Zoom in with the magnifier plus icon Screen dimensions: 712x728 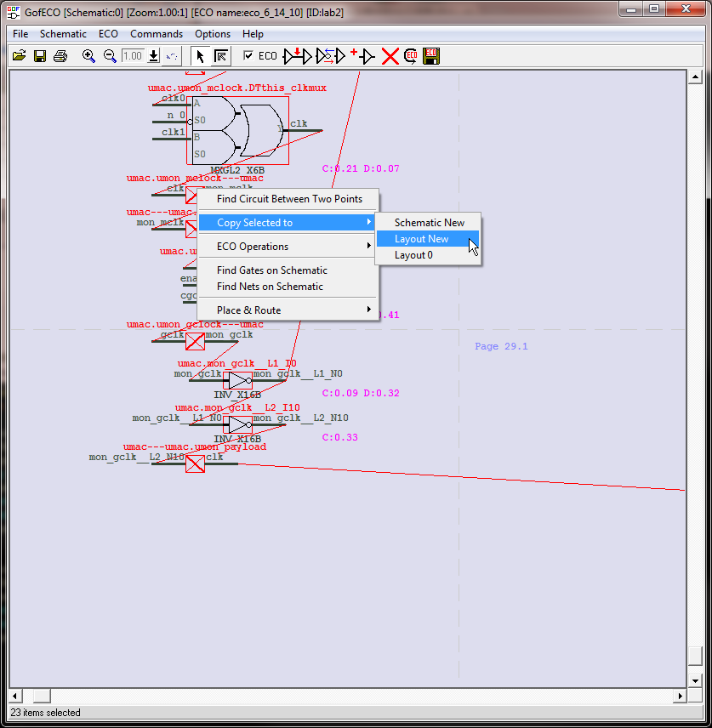pos(88,56)
